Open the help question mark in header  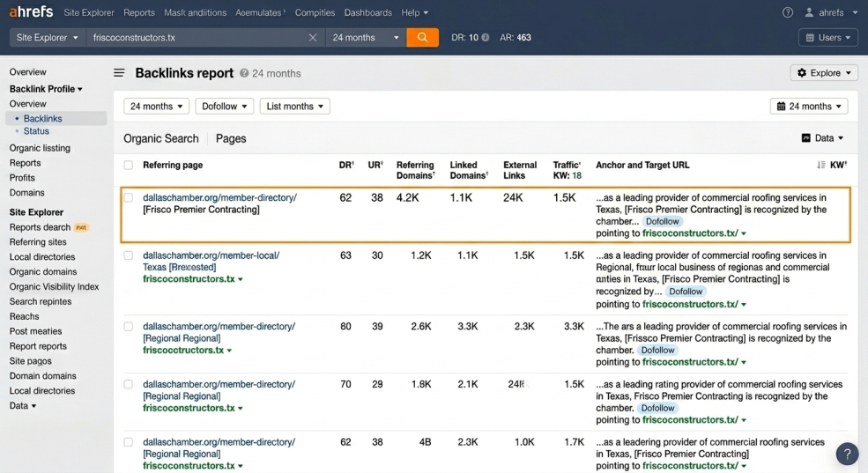point(787,12)
